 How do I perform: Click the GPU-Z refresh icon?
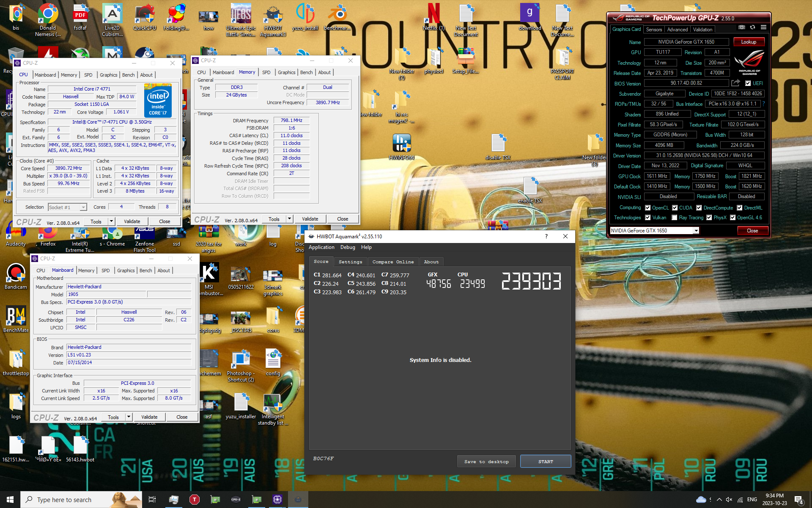click(752, 28)
